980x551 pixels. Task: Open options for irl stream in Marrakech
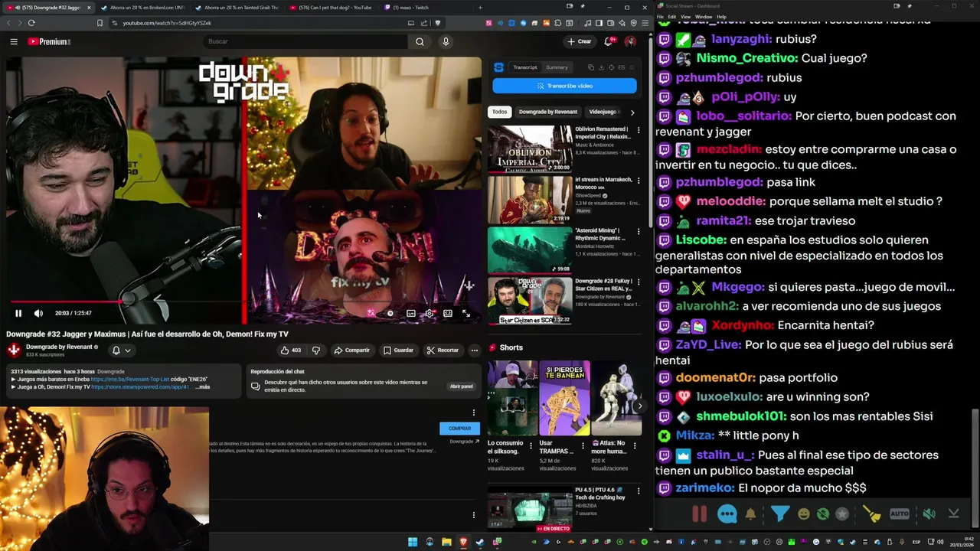click(639, 181)
